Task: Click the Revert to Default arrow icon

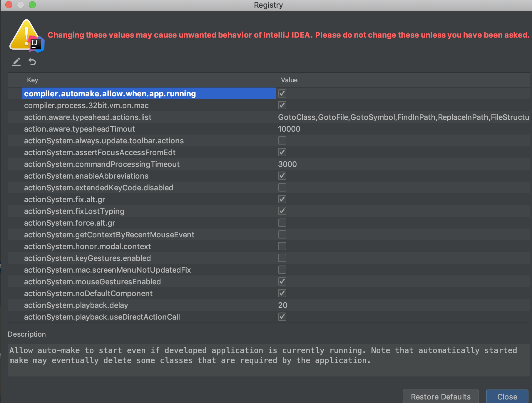Action: pos(32,62)
